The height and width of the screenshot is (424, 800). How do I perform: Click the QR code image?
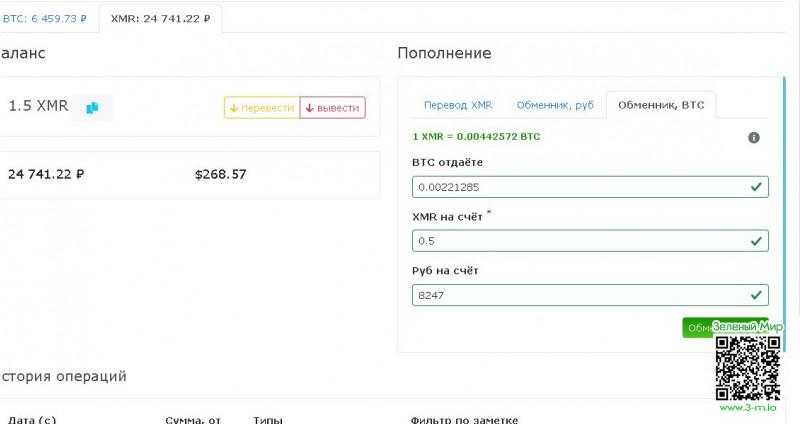click(x=747, y=367)
